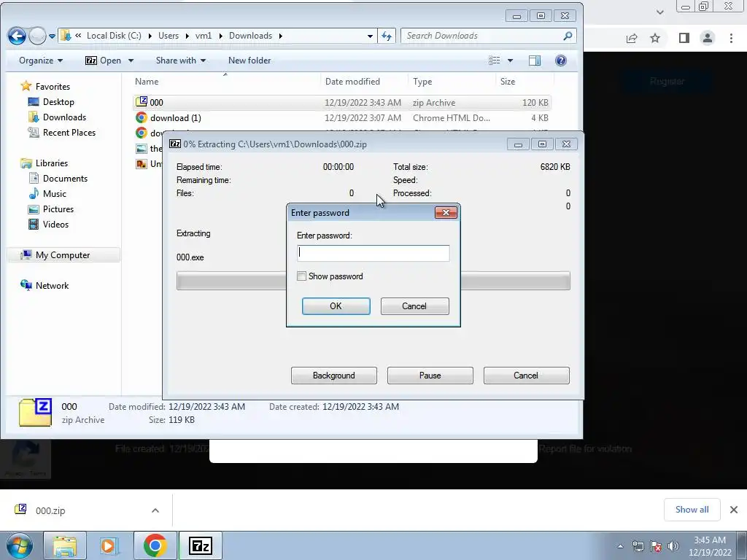This screenshot has width=747, height=560.
Task: Open Documents library
Action: pyautogui.click(x=58, y=178)
